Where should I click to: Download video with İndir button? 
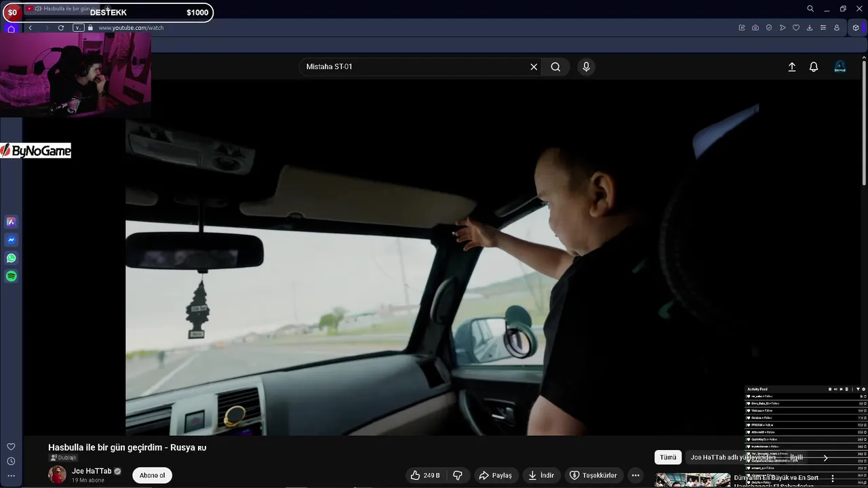pos(542,475)
